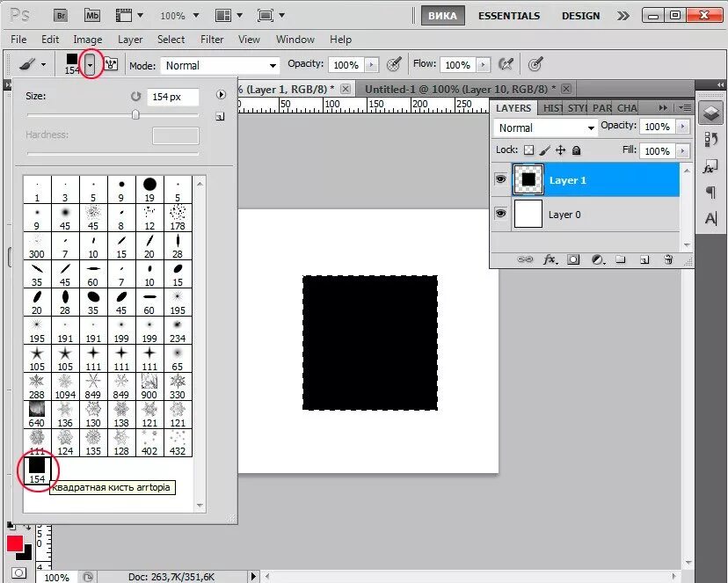Create new brush preset icon
The height and width of the screenshot is (583, 728).
coord(220,116)
